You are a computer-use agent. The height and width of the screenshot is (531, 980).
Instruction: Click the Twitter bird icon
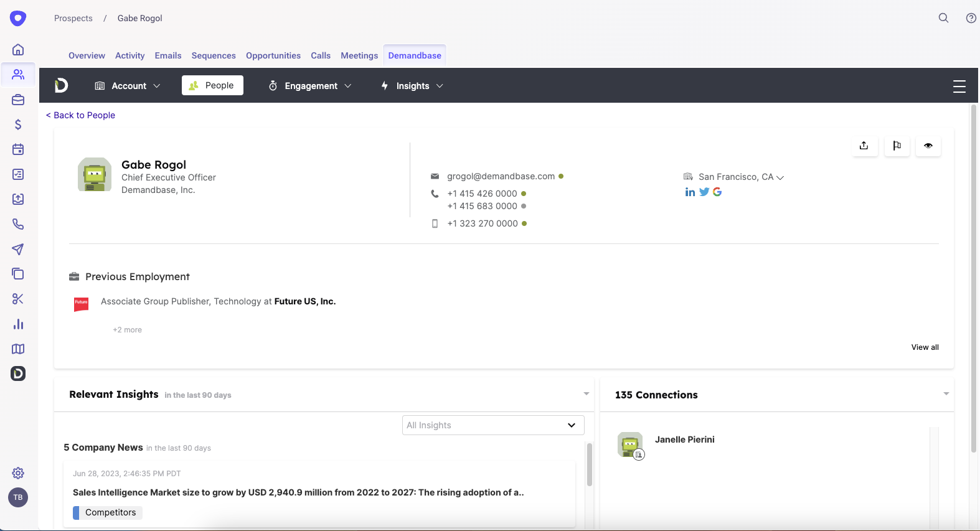point(704,192)
